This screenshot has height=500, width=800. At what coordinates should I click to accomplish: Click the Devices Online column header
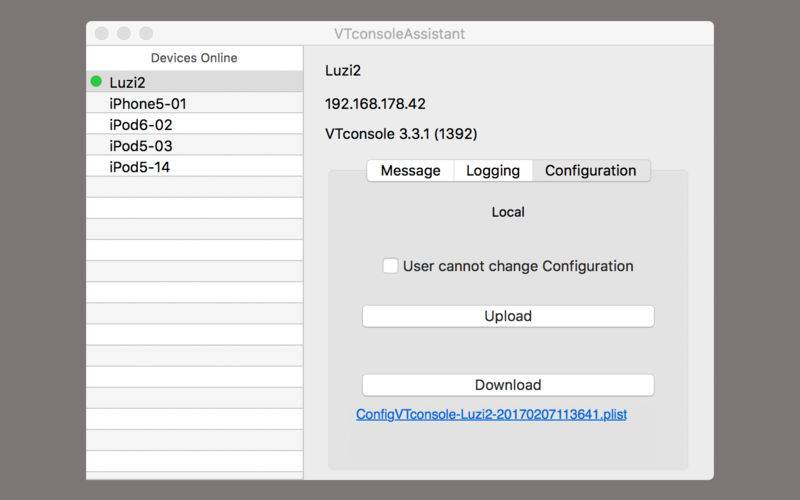pos(194,58)
